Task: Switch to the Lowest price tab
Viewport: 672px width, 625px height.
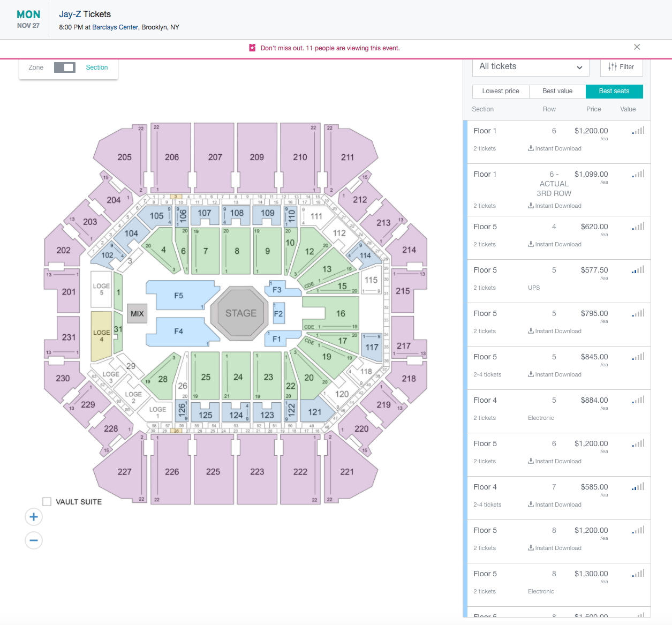Action: pyautogui.click(x=501, y=91)
